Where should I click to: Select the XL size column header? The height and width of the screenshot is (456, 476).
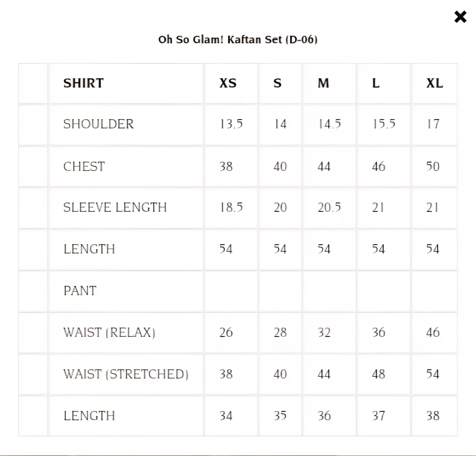click(435, 83)
